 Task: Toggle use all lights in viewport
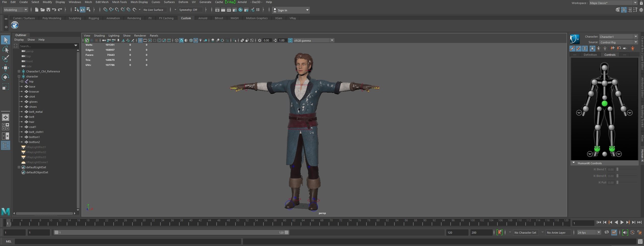(200, 40)
